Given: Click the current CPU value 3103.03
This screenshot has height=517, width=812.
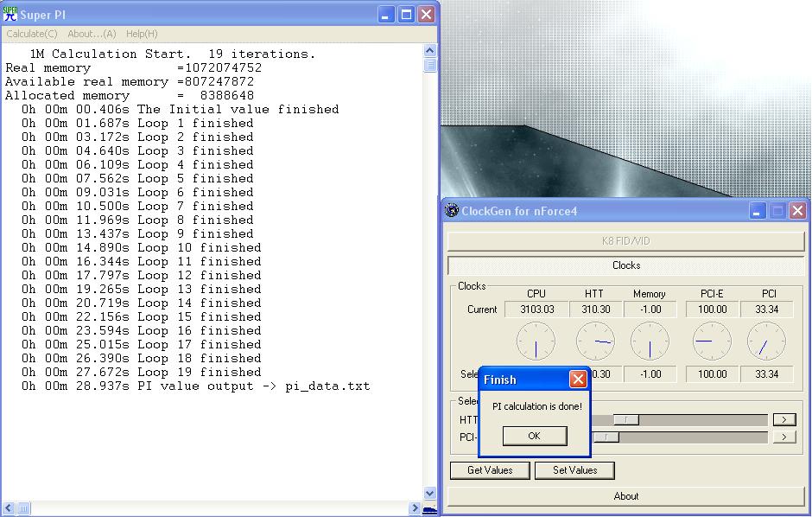Looking at the screenshot, I should [x=537, y=310].
